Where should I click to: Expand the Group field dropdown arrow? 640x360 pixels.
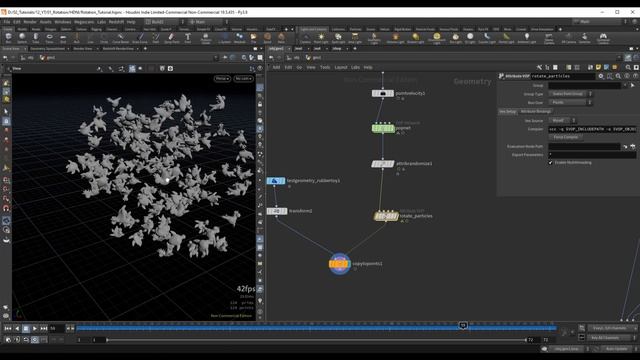coord(624,85)
